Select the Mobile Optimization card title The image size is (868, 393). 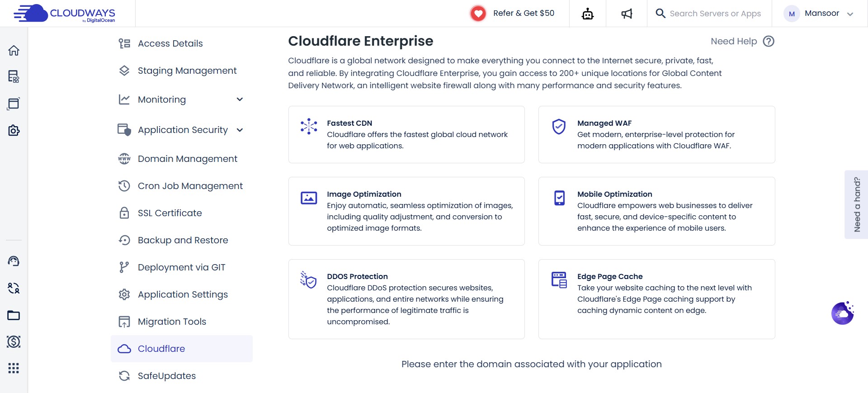click(614, 194)
